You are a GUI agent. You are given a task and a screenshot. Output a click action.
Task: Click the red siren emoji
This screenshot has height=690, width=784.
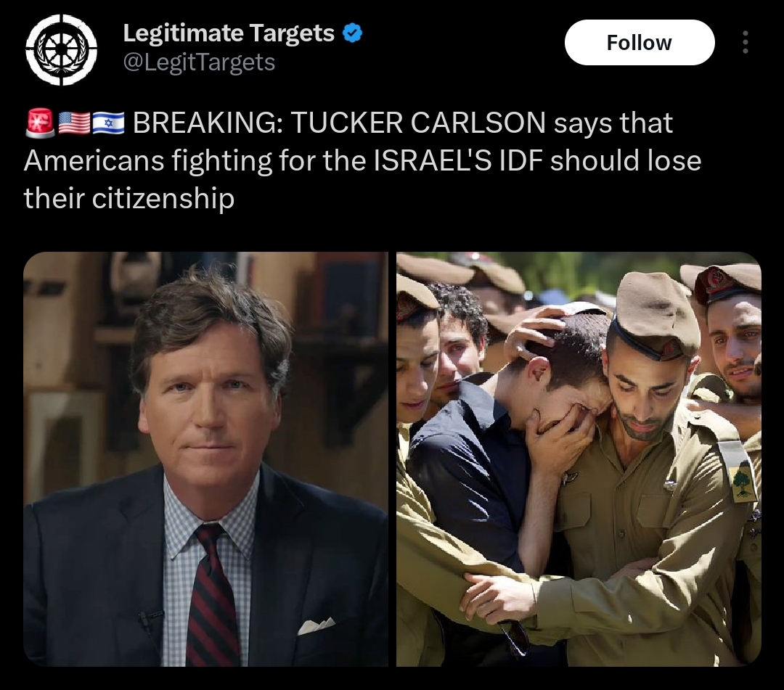tap(40, 123)
